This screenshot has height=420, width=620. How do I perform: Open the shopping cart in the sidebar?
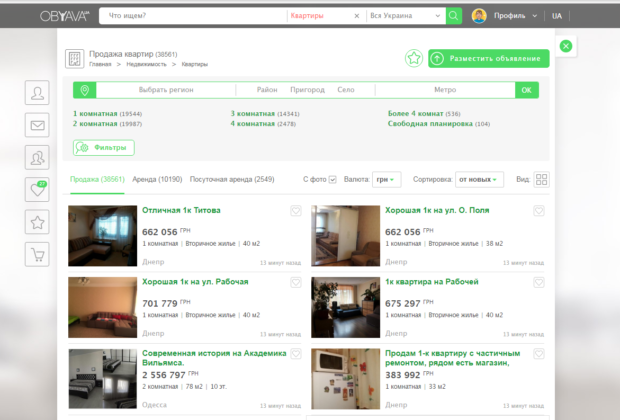click(38, 254)
